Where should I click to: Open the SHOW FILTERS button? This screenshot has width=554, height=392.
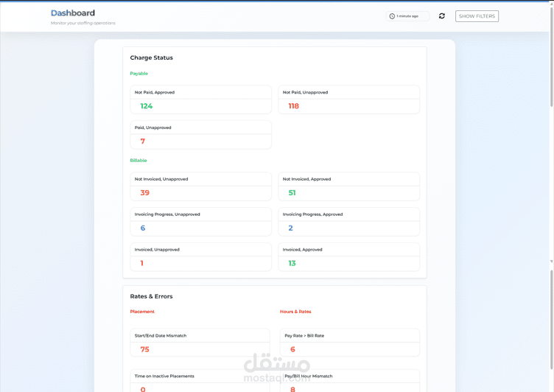click(x=477, y=16)
